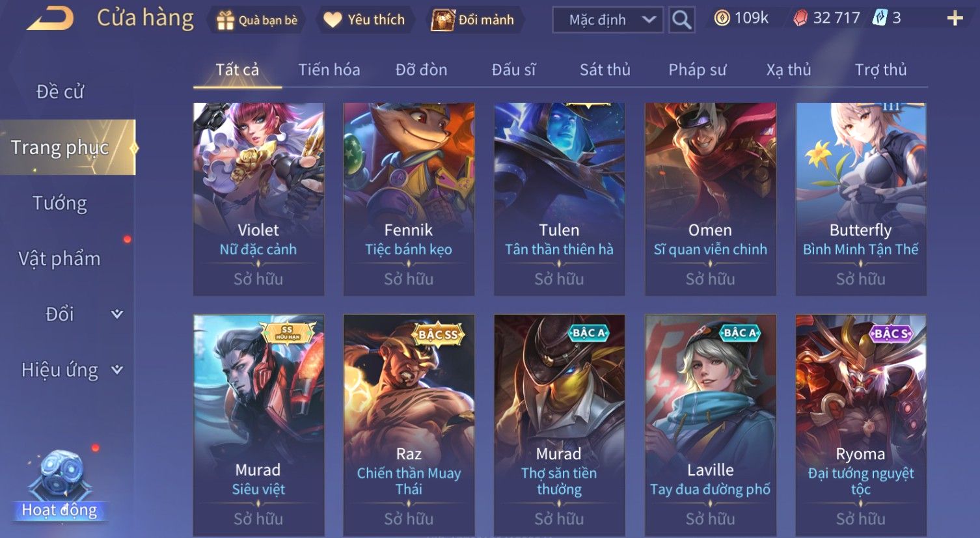Select Violet Nữ đặc cảnh skin card

[x=258, y=199]
